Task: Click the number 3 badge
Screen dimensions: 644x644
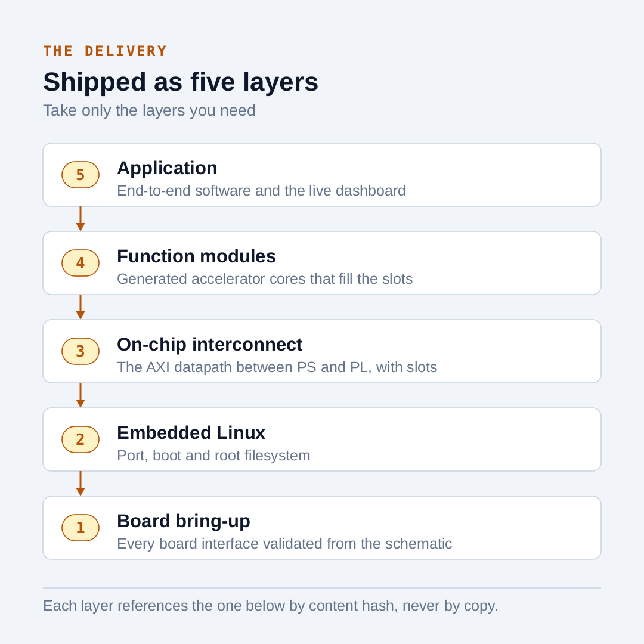Action: [x=80, y=351]
